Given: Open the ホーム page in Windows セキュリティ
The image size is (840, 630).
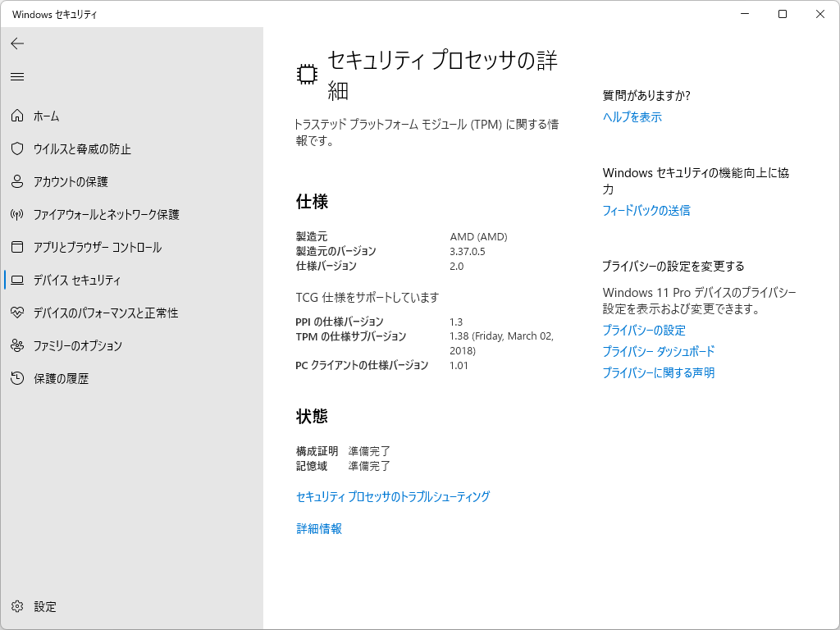Looking at the screenshot, I should tap(45, 116).
